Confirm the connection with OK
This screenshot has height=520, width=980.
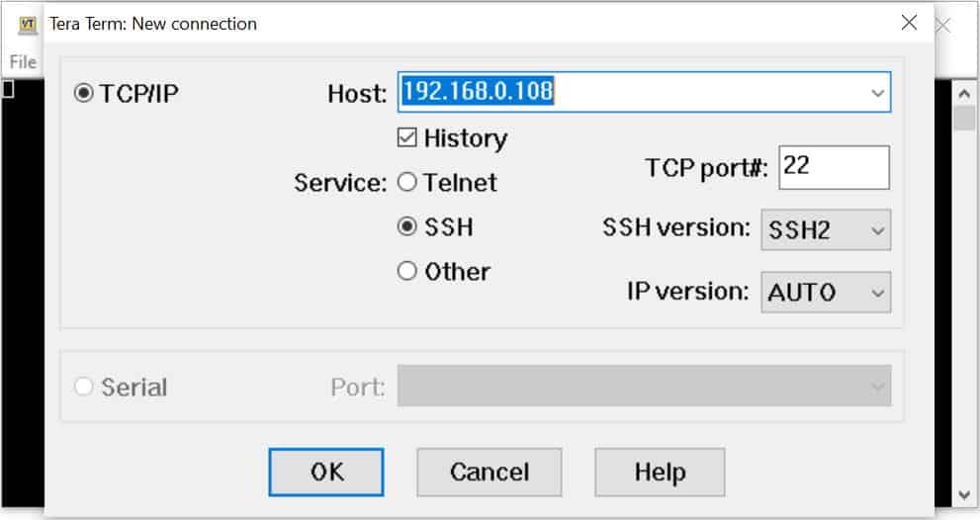coord(326,472)
